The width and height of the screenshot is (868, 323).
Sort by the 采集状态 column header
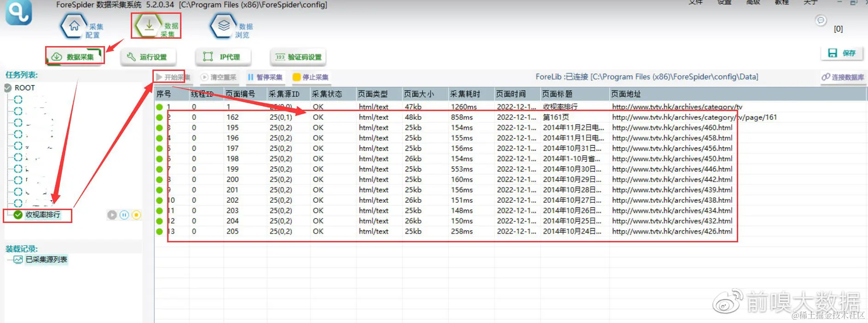pyautogui.click(x=333, y=94)
